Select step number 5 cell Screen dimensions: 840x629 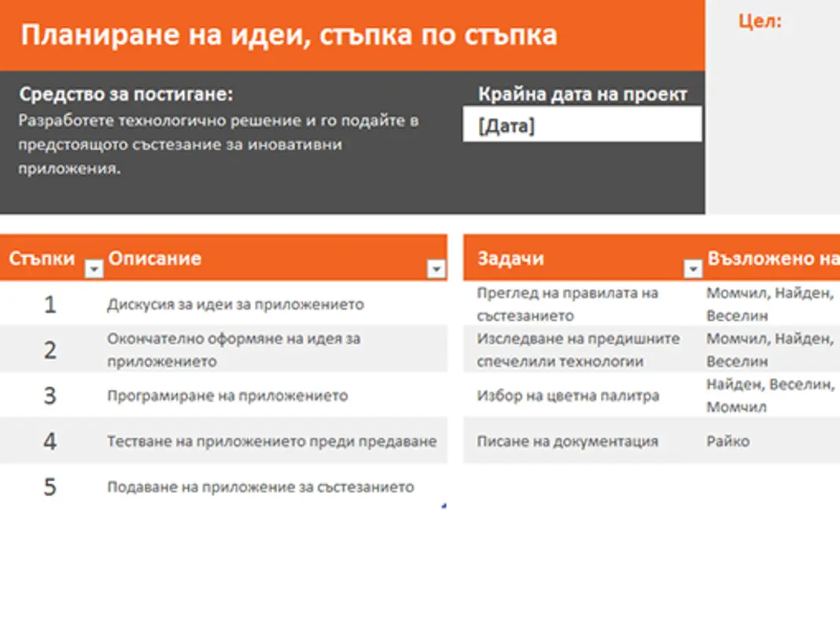[50, 487]
